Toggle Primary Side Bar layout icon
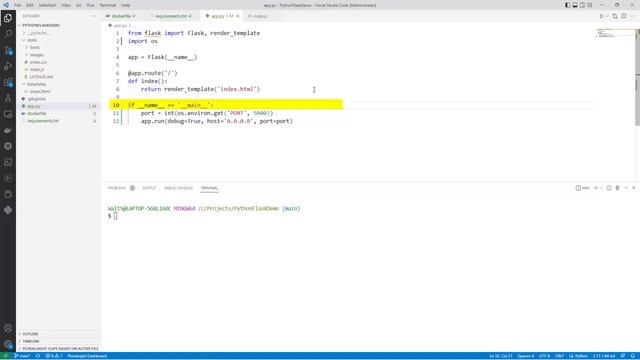The width and height of the screenshot is (640, 360). (x=567, y=5)
